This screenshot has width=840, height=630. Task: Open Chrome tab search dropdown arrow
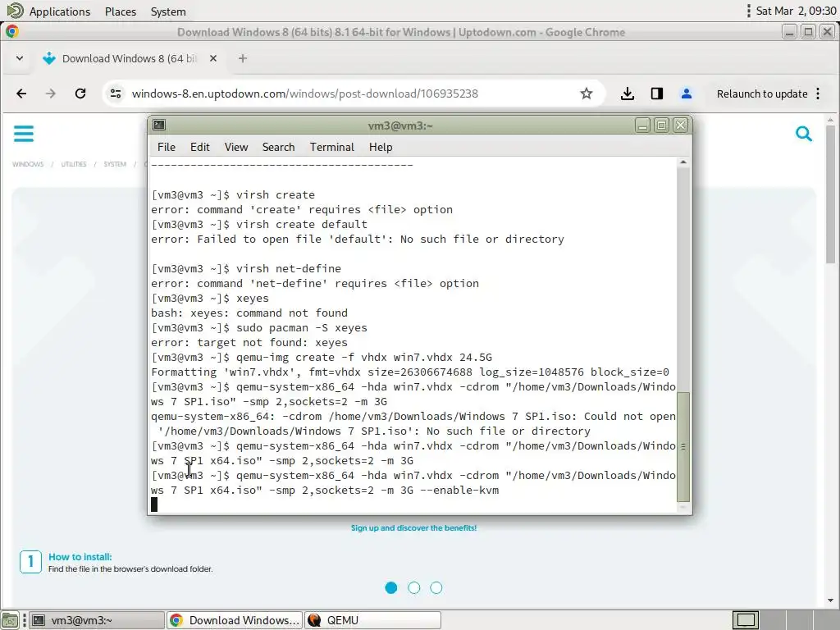[20, 58]
